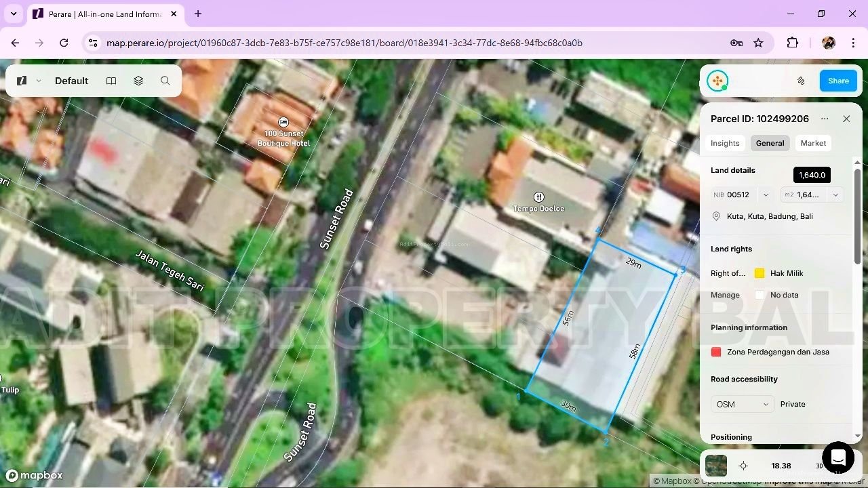
Task: Open the map layers panel
Action: pos(138,81)
